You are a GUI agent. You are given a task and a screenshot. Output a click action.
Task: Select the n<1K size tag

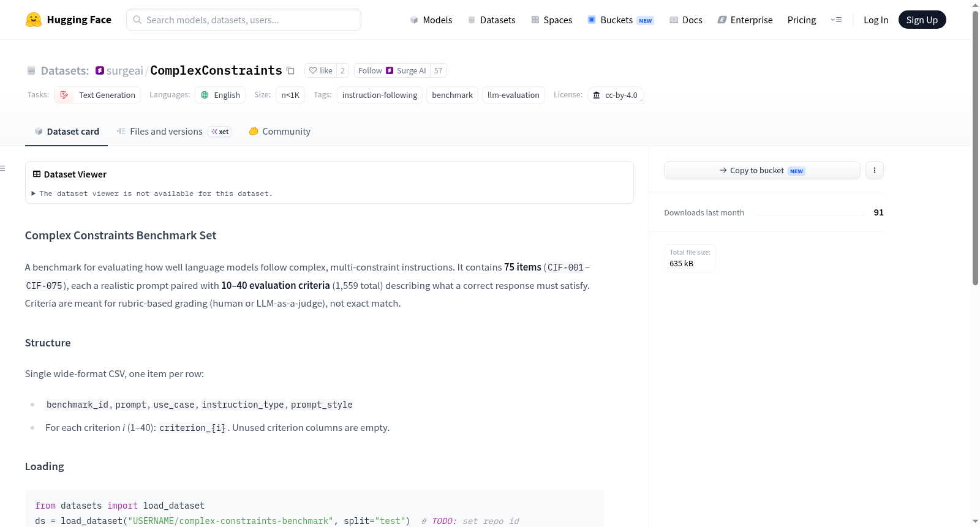pyautogui.click(x=290, y=95)
